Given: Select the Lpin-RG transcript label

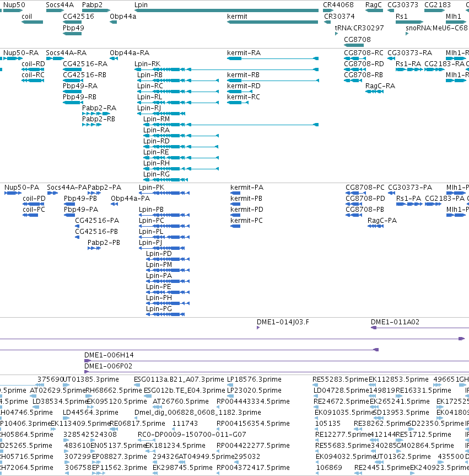Looking at the screenshot, I should 157,174.
